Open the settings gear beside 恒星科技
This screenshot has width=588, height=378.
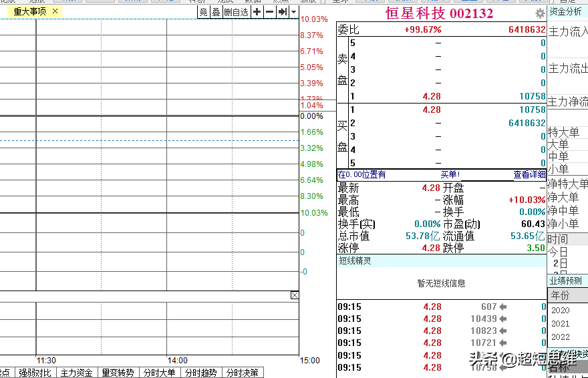(540, 13)
